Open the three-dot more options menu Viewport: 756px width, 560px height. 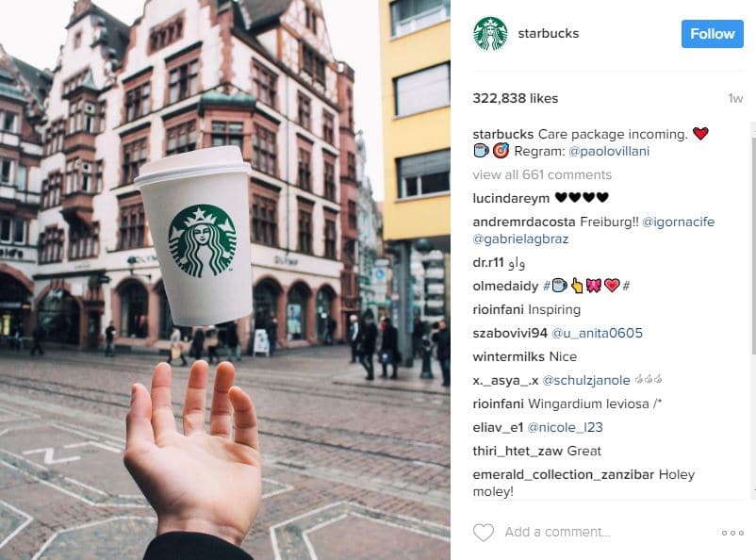[732, 533]
